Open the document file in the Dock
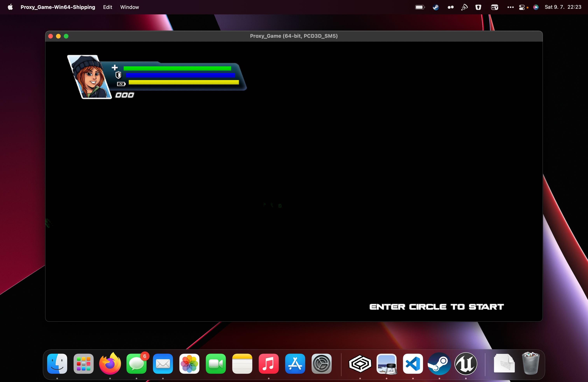 coord(504,364)
